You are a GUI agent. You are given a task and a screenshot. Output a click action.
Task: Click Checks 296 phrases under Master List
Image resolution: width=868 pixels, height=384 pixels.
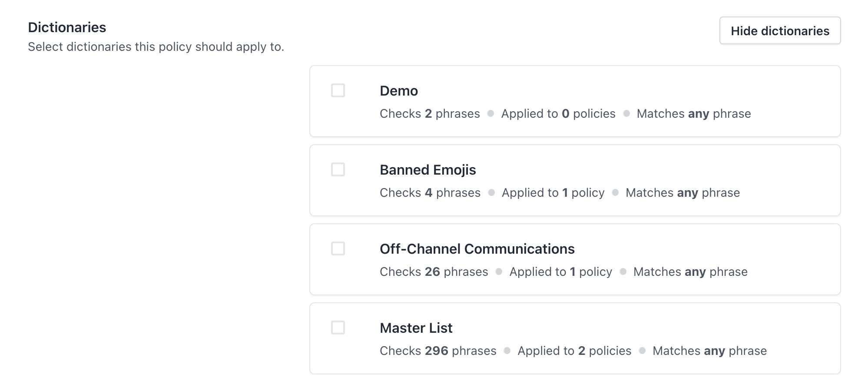coord(438,351)
